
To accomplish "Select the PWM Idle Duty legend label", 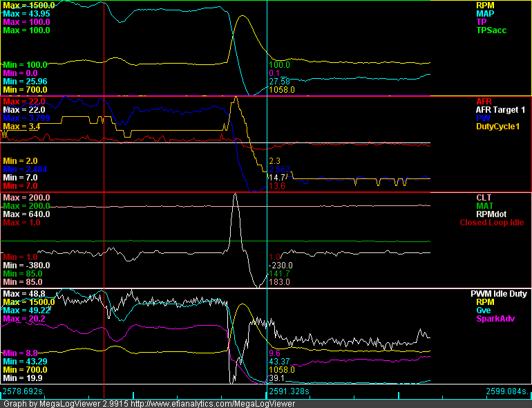I will [x=499, y=293].
